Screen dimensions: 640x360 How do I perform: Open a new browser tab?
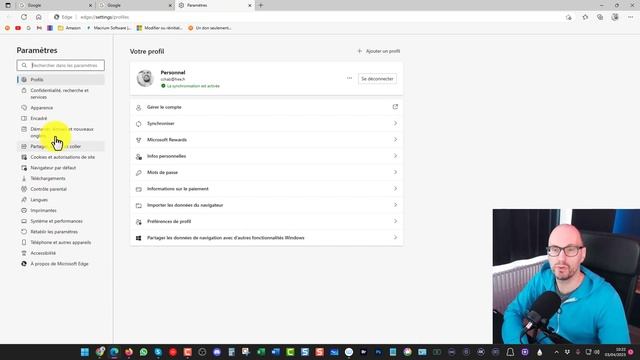pos(261,5)
